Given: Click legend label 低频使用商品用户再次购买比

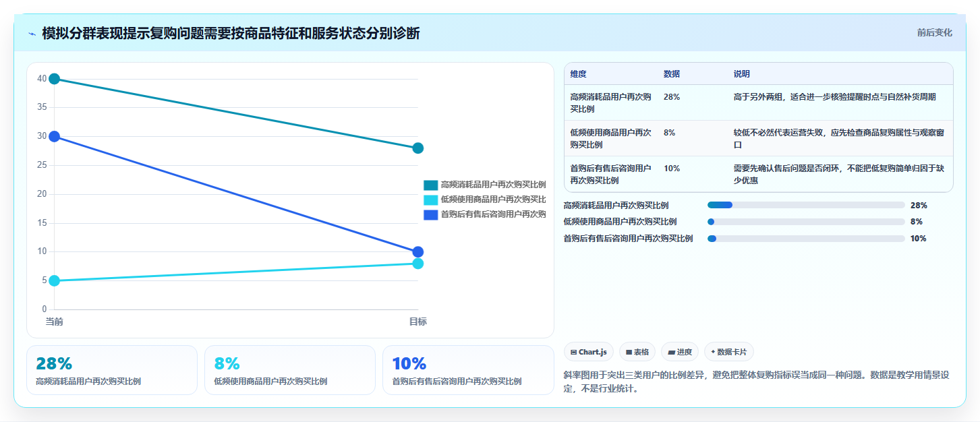Looking at the screenshot, I should [x=493, y=200].
